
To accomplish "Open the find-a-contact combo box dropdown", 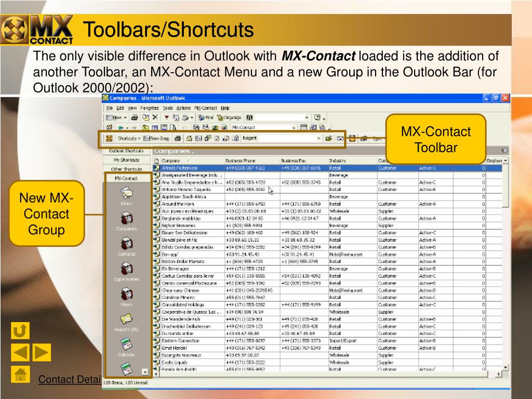I will (x=307, y=117).
